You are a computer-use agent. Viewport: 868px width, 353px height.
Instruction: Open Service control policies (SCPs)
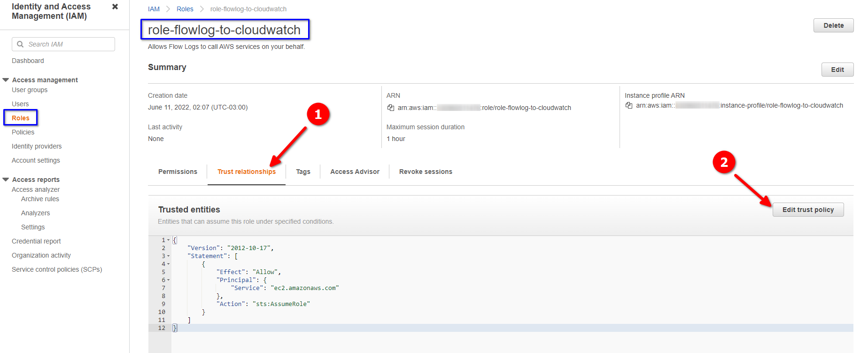point(57,269)
